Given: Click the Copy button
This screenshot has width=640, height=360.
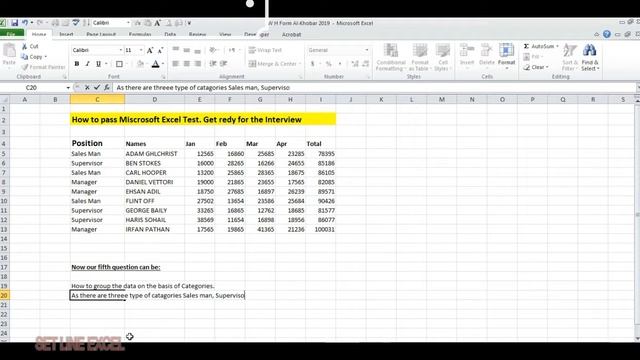Looking at the screenshot, I should (x=34, y=57).
